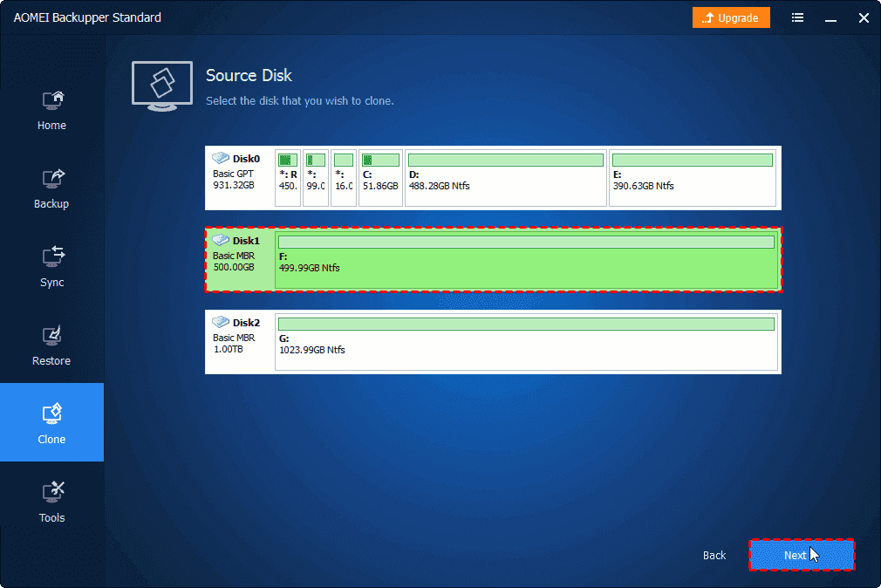Click partition G: 1023.99GB Ntfs
Viewport: 881px width, 588px height.
pyautogui.click(x=526, y=342)
